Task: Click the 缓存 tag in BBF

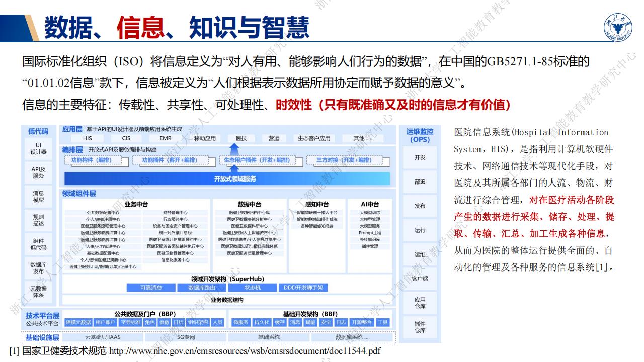Action: [x=280, y=322]
